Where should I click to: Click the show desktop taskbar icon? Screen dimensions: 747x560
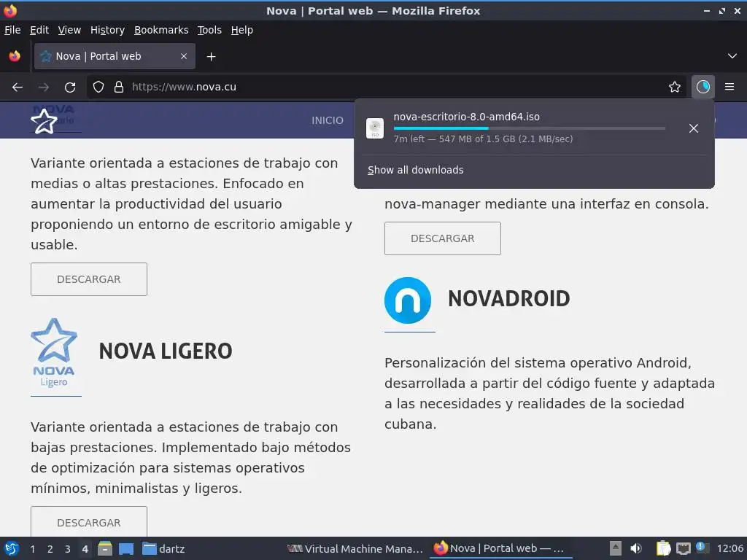pos(126,549)
